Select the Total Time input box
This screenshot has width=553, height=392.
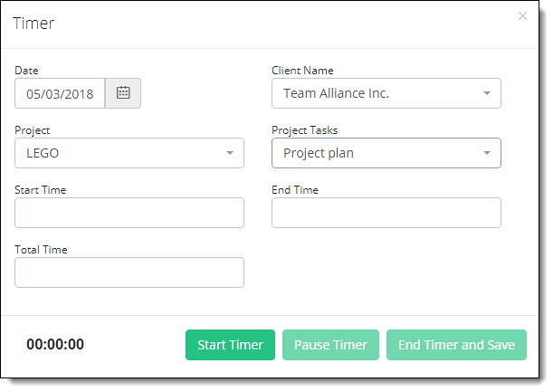coord(129,272)
